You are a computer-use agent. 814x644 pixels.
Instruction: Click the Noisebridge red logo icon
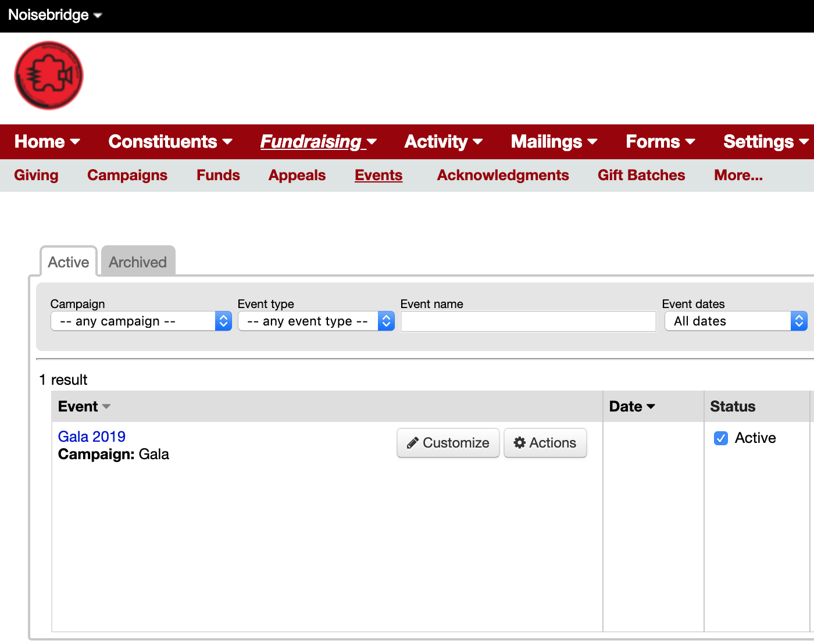coord(49,76)
